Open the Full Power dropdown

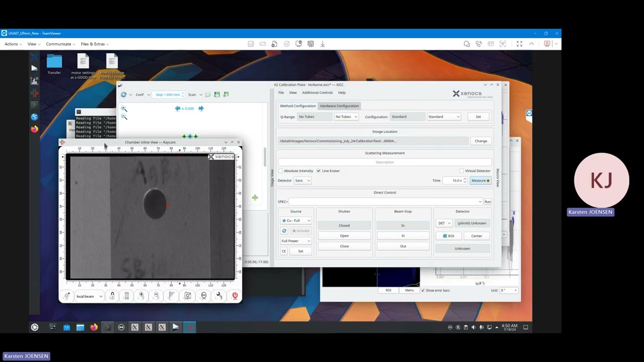(296, 241)
